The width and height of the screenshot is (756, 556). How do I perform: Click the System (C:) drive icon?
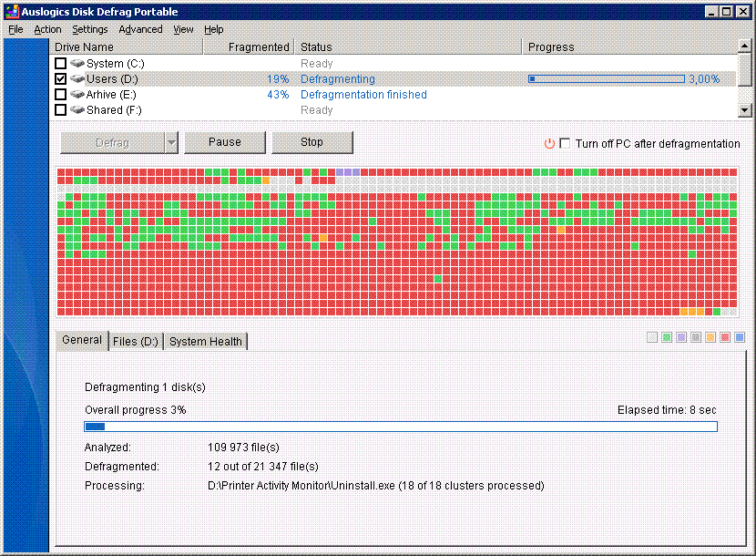(77, 64)
